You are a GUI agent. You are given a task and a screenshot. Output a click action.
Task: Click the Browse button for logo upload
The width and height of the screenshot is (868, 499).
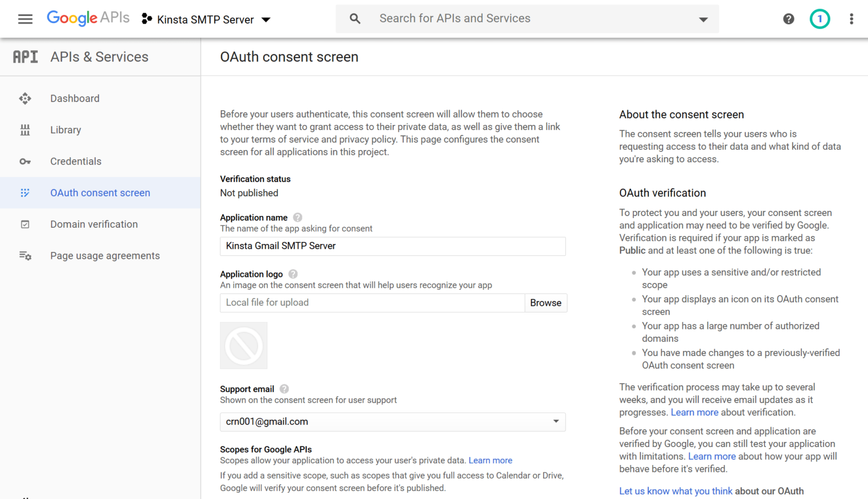click(x=545, y=303)
